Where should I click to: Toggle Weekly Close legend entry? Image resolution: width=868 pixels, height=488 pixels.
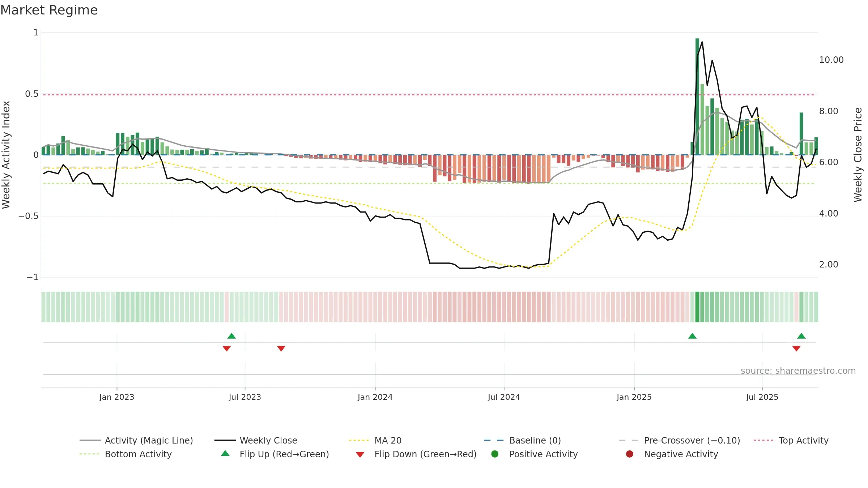point(256,440)
